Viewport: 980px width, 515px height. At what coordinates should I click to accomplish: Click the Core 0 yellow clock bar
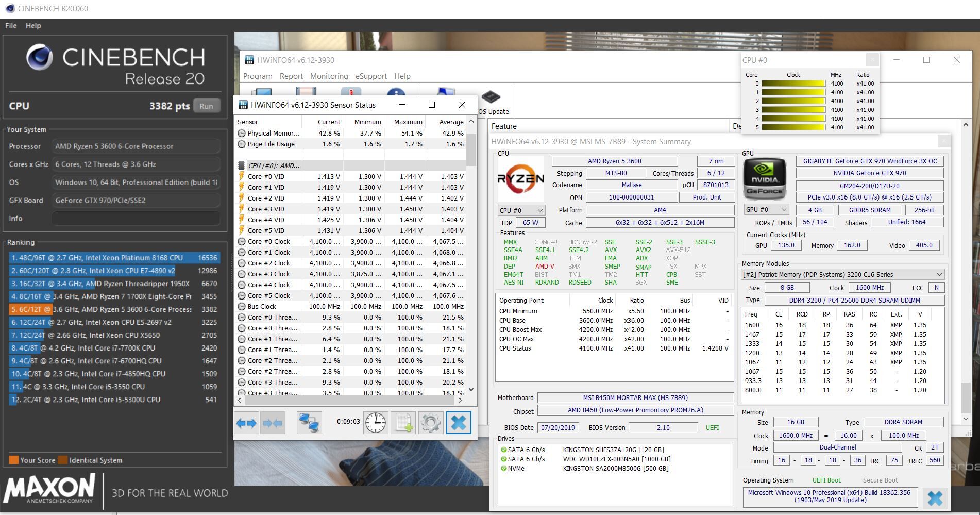(793, 84)
